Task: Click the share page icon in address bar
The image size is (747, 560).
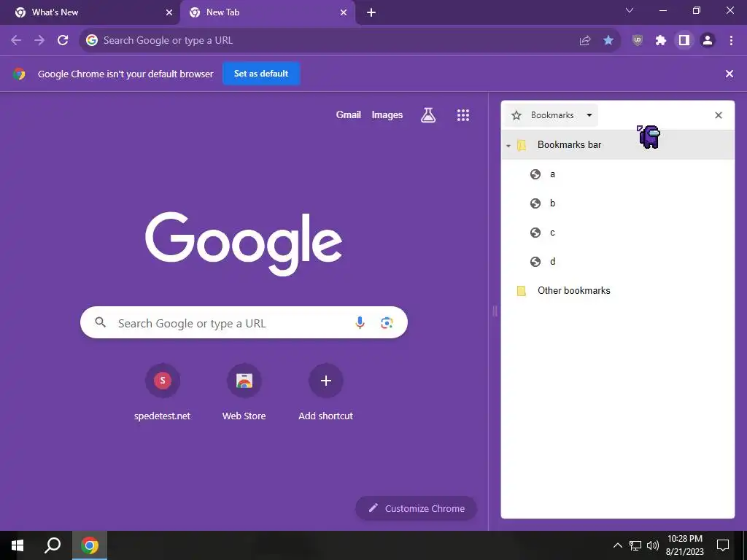Action: [585, 41]
